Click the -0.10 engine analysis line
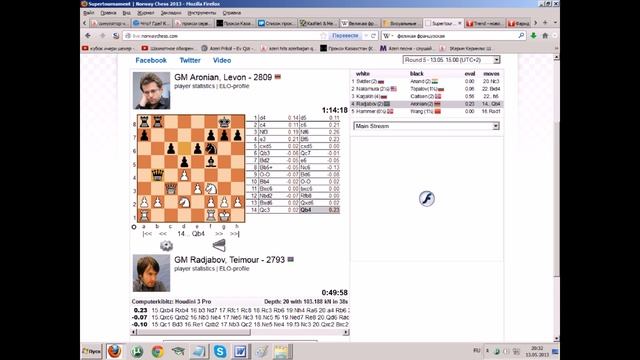The width and height of the screenshot is (640, 360). (240, 324)
